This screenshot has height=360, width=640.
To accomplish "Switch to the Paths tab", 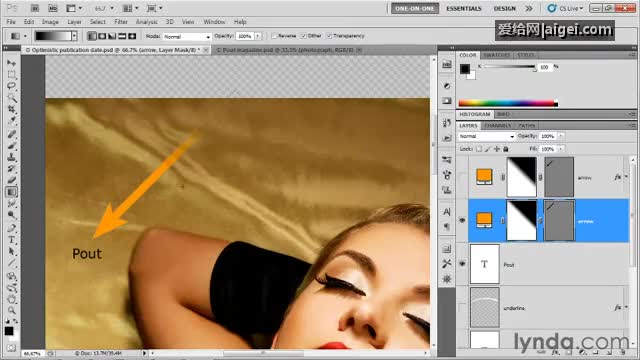I will 527,125.
